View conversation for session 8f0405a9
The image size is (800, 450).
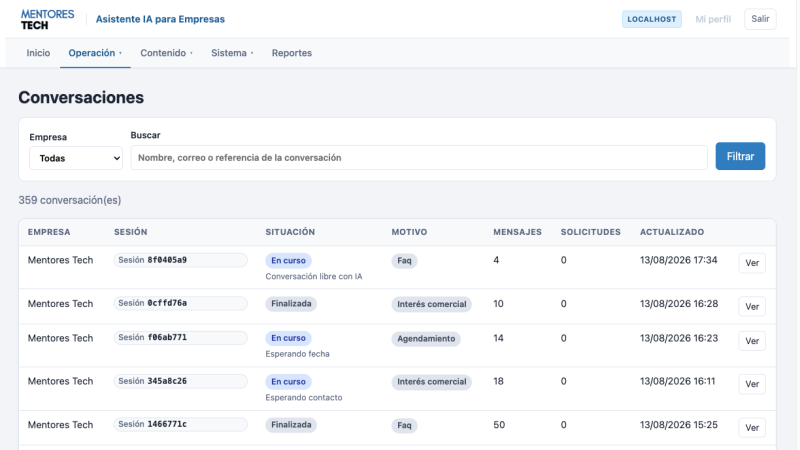752,263
